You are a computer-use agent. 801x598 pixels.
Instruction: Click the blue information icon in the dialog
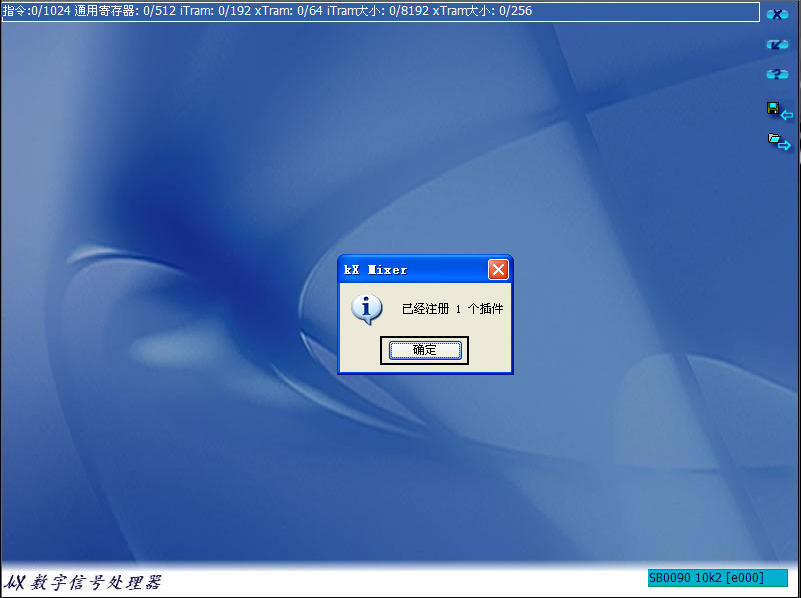367,309
